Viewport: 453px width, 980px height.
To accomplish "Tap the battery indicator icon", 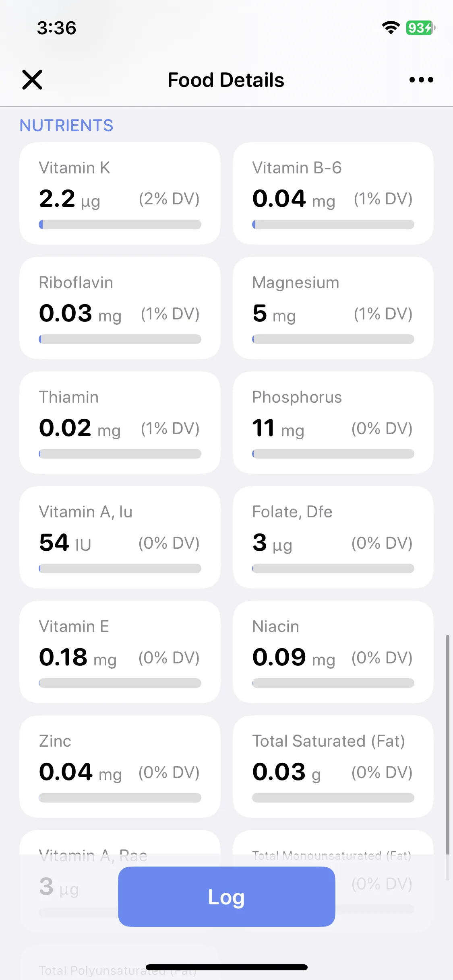I will click(420, 28).
